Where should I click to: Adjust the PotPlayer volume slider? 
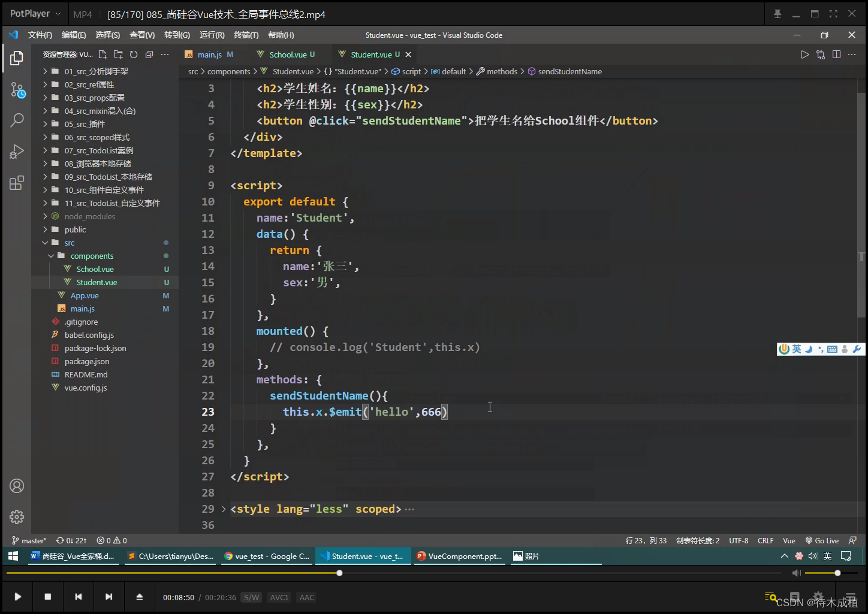click(831, 573)
